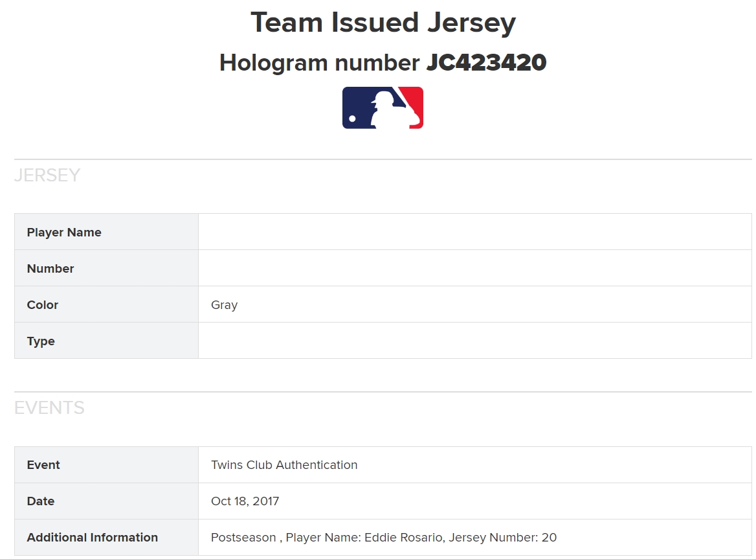The width and height of the screenshot is (756, 559).
Task: Select the Eddie Rosario additional information text
Action: 384,537
